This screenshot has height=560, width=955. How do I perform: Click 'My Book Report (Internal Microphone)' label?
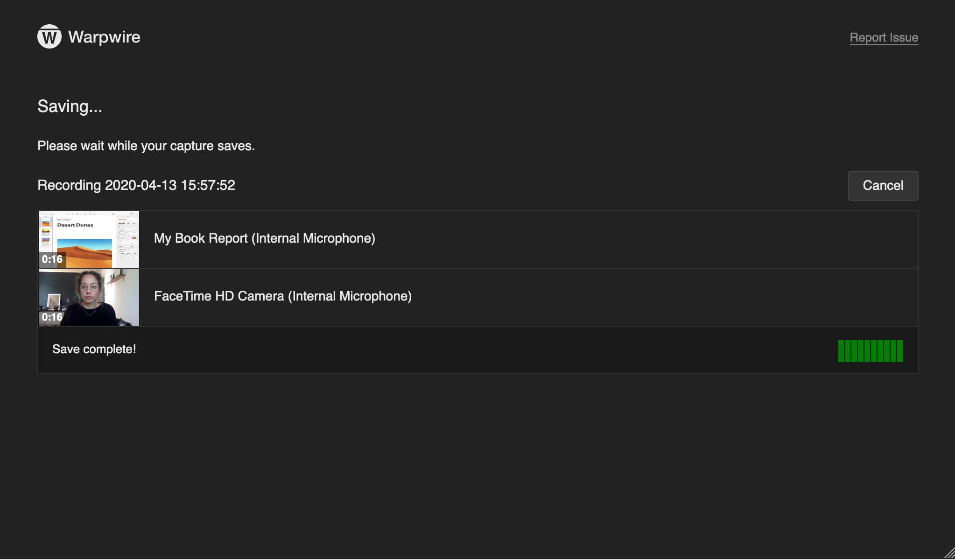265,238
